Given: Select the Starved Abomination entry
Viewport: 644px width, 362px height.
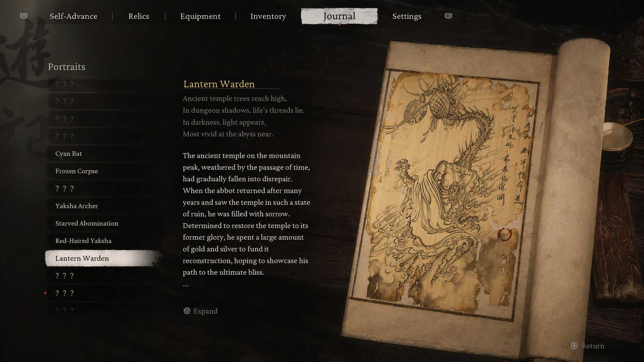Looking at the screenshot, I should 87,223.
